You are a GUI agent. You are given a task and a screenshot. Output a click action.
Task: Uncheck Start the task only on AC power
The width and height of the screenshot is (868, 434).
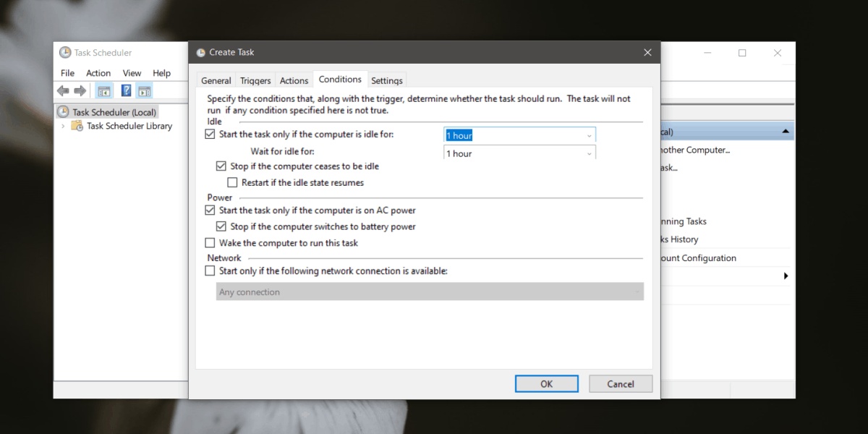210,210
